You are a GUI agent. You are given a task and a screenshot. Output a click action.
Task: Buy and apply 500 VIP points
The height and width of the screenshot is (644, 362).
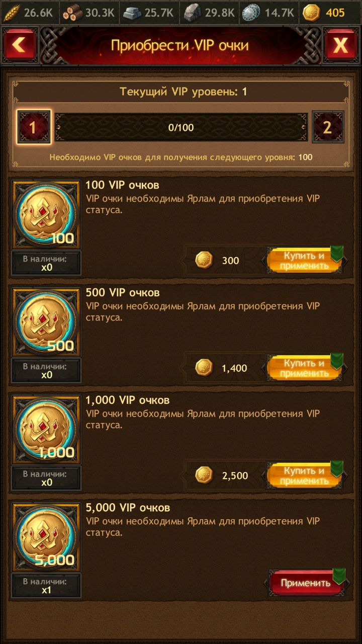304,368
